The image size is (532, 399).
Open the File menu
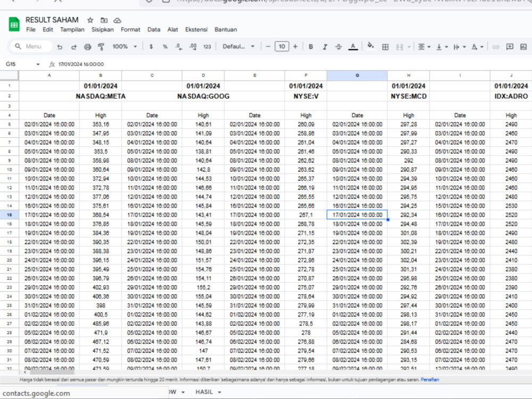(x=30, y=29)
